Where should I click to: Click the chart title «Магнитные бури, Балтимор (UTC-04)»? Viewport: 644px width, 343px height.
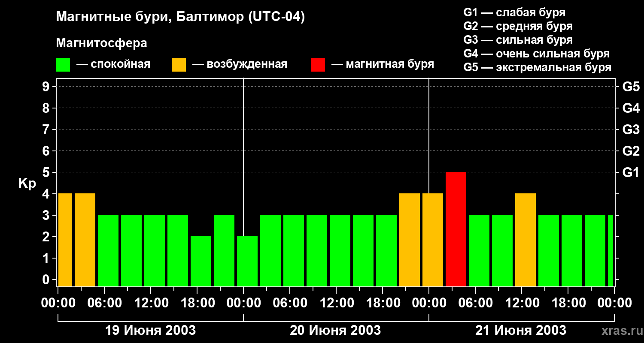[x=180, y=17]
